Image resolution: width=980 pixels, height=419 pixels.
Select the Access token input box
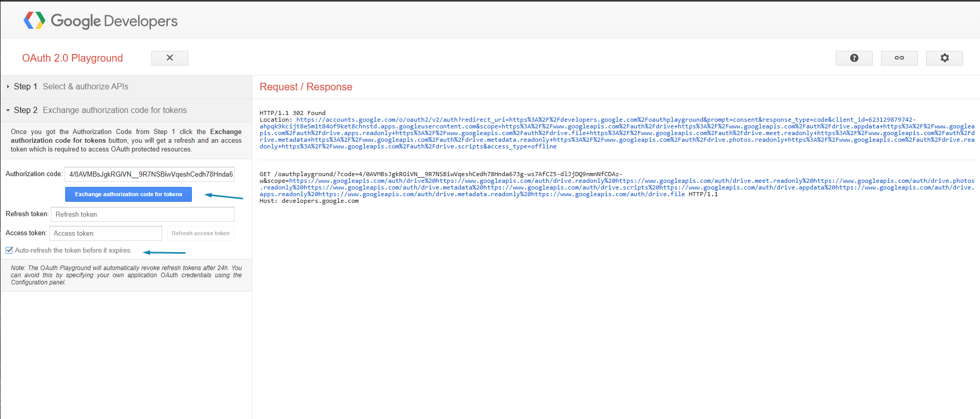pos(106,234)
